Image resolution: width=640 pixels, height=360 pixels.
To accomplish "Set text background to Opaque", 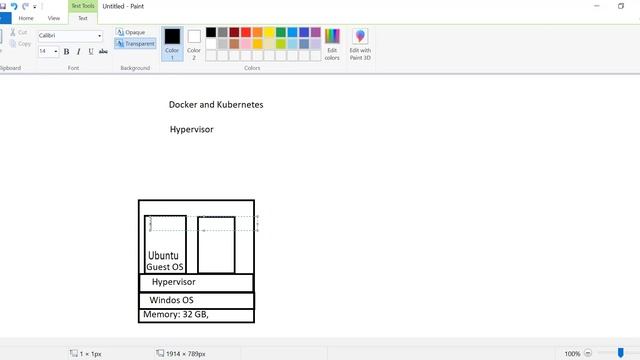I will click(x=131, y=32).
